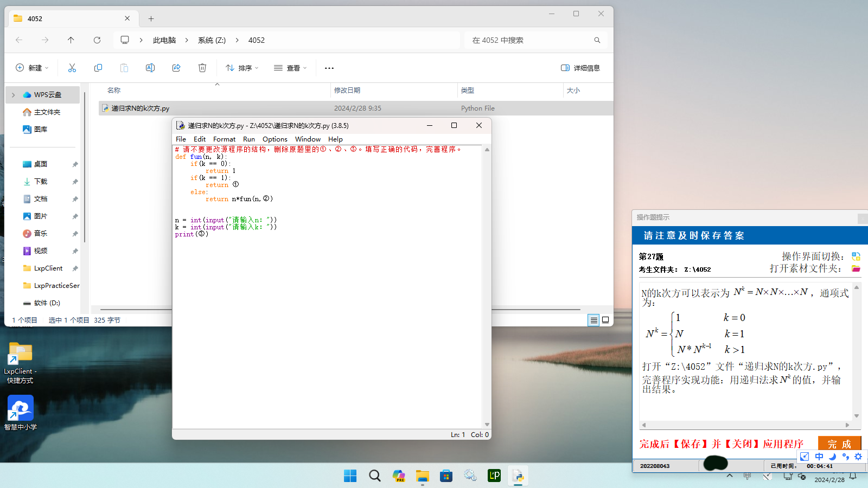
Task: Click the Cut scissors icon in Explorer toolbar
Action: 72,68
